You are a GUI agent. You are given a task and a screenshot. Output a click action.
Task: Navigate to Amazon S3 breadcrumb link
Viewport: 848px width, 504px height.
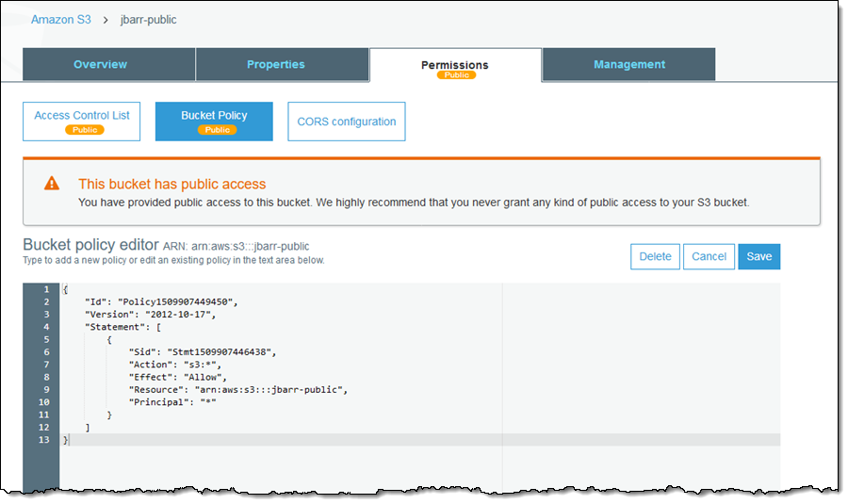(x=61, y=19)
